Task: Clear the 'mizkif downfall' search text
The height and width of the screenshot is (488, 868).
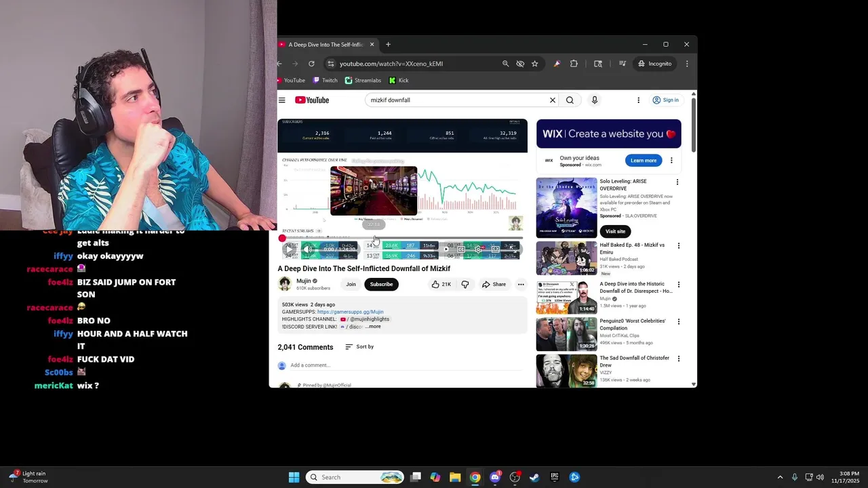Action: tap(553, 100)
